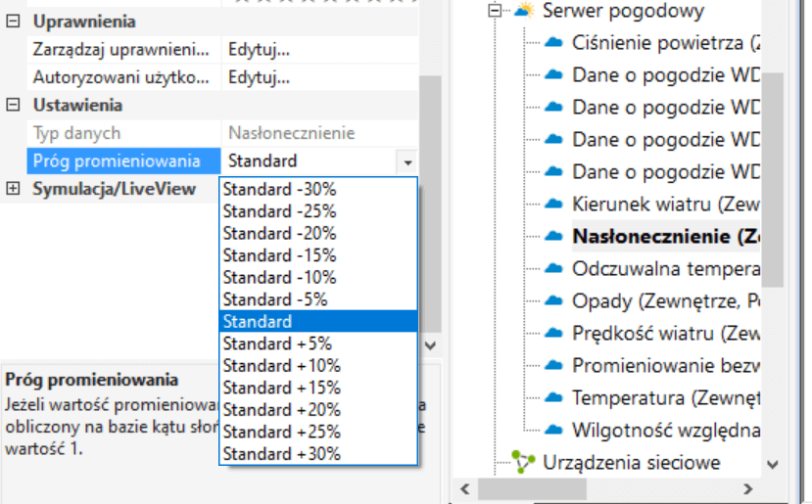
Task: Collapse the Uprawnienia section
Action: click(13, 22)
